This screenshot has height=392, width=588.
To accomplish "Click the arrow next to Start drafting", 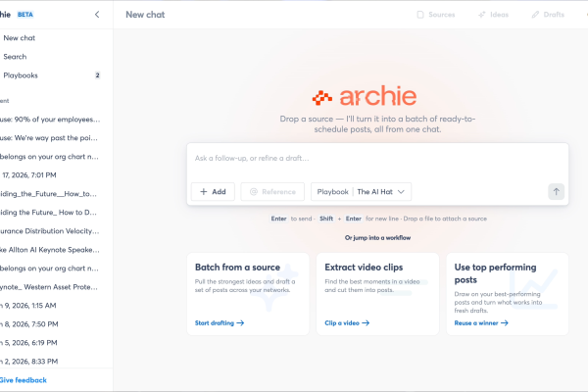I will click(x=240, y=323).
